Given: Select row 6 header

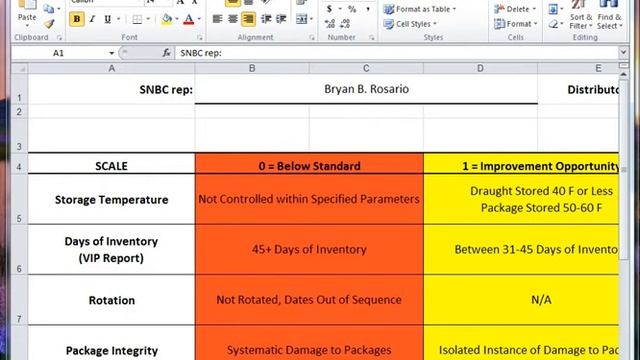Looking at the screenshot, I should (x=19, y=249).
